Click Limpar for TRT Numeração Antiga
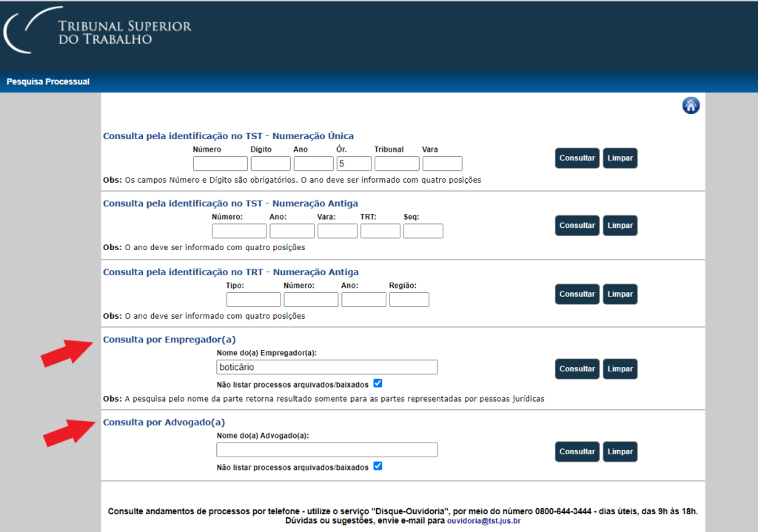This screenshot has width=758, height=532. 620,294
